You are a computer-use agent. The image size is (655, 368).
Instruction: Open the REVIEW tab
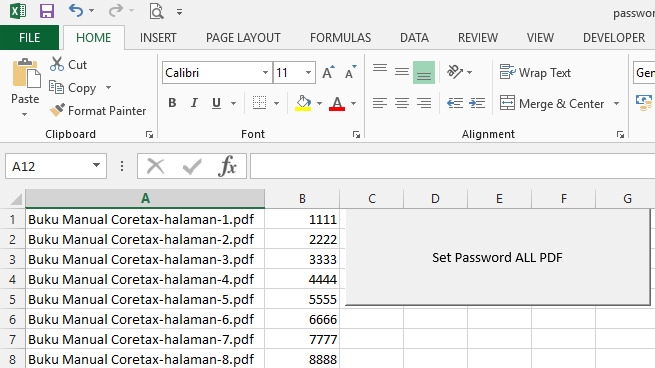tap(478, 38)
